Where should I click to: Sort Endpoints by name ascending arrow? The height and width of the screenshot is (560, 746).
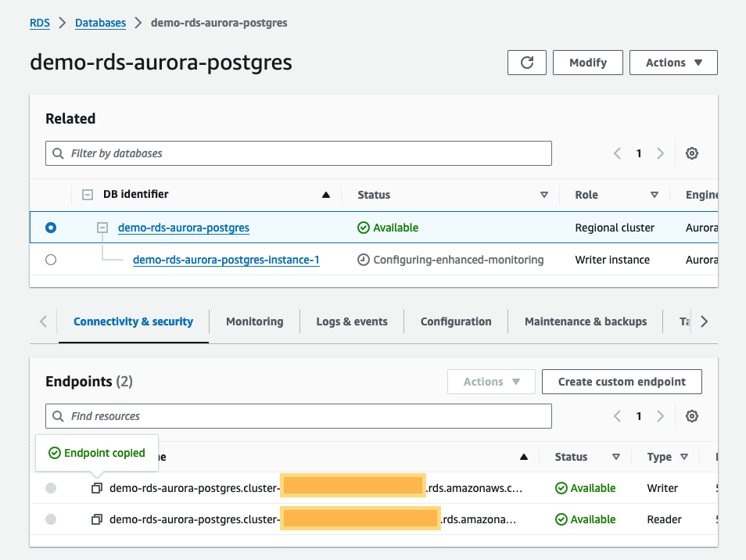coord(524,457)
